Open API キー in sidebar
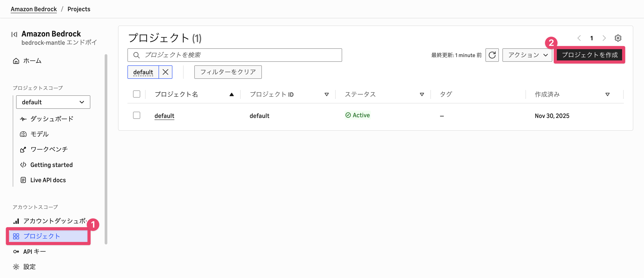 (34, 252)
